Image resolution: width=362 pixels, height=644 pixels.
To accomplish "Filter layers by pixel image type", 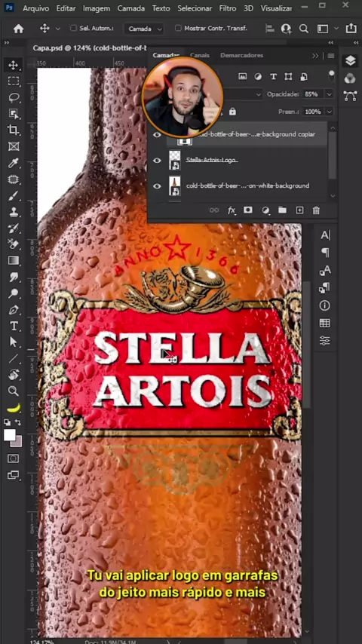I will [x=243, y=76].
